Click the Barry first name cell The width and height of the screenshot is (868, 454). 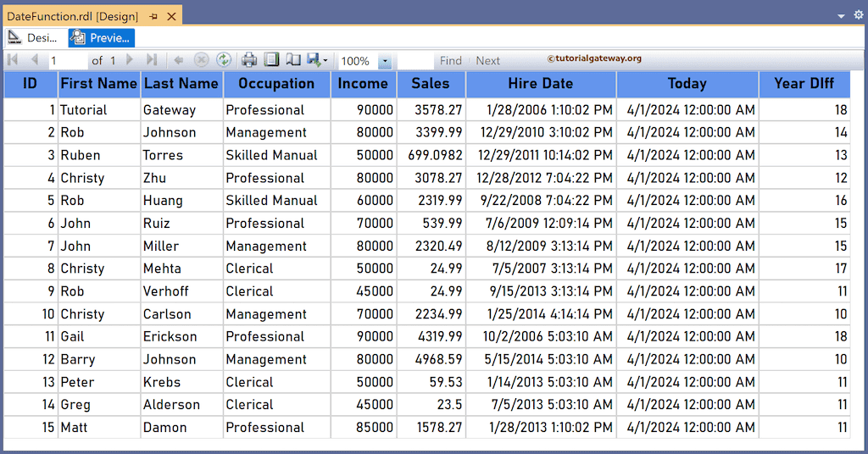[x=99, y=359]
